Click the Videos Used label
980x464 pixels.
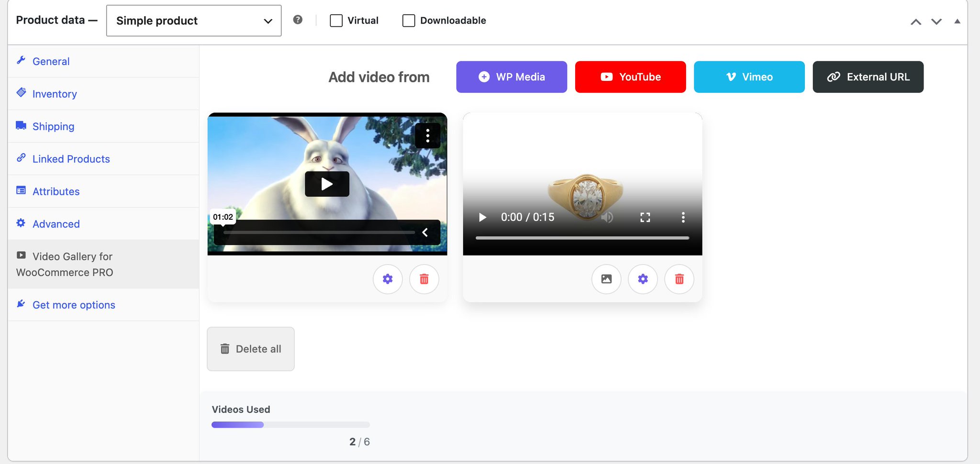pyautogui.click(x=241, y=409)
